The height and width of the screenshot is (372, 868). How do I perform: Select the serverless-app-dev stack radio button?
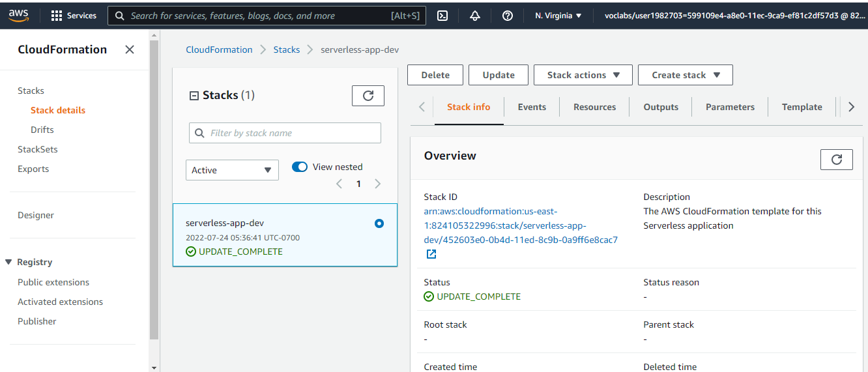(x=379, y=223)
